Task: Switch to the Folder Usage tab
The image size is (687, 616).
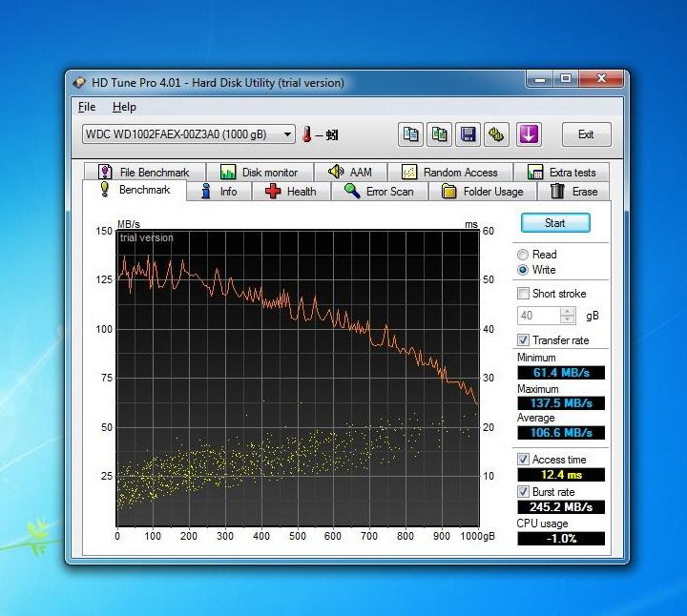Action: point(483,192)
